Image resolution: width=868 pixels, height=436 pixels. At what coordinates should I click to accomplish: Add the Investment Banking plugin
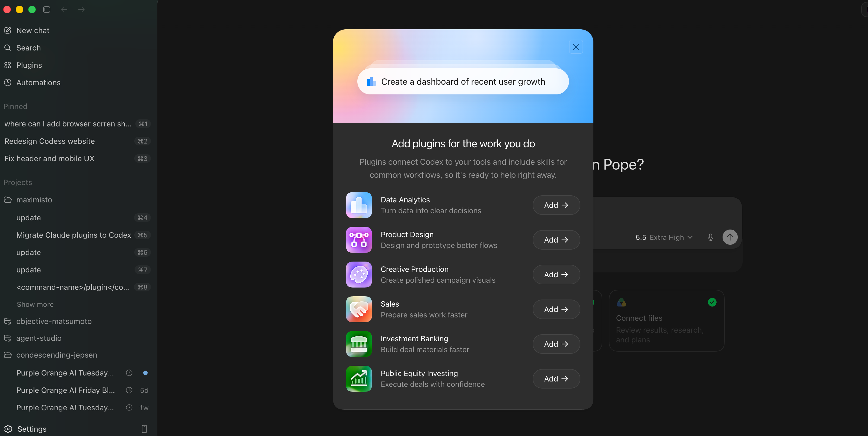point(556,344)
